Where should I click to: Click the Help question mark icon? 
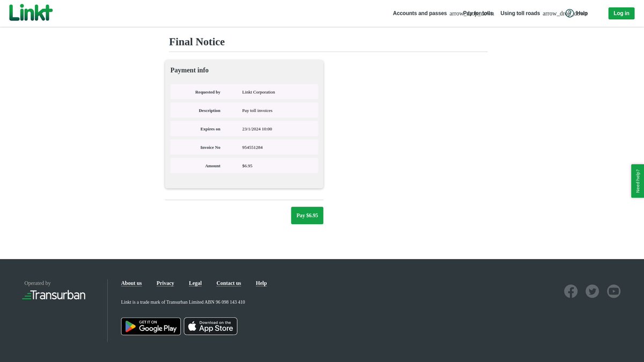click(x=569, y=13)
